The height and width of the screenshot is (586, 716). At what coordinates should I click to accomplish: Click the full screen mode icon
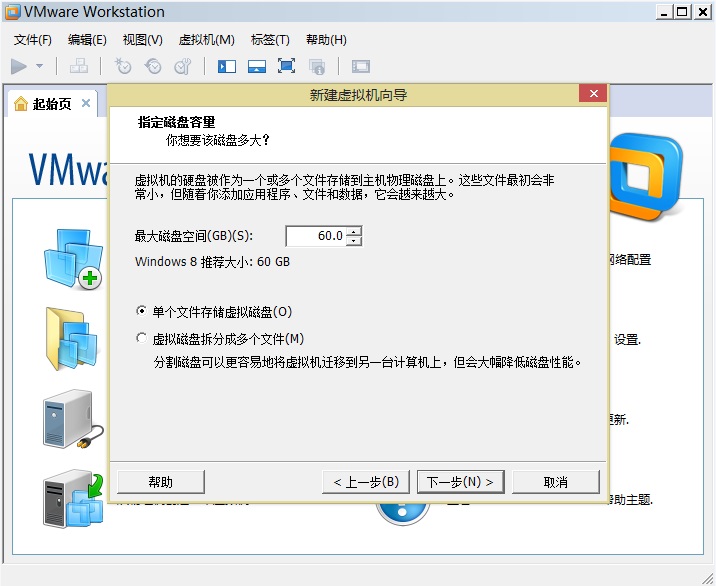[x=286, y=66]
